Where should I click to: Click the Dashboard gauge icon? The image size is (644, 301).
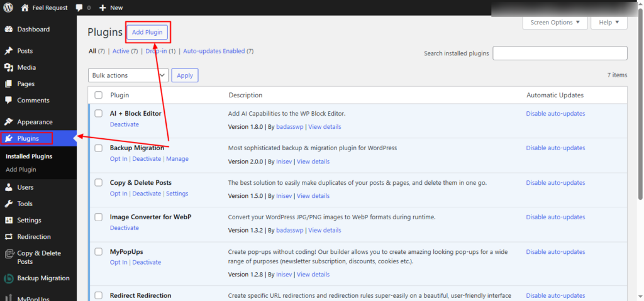9,30
